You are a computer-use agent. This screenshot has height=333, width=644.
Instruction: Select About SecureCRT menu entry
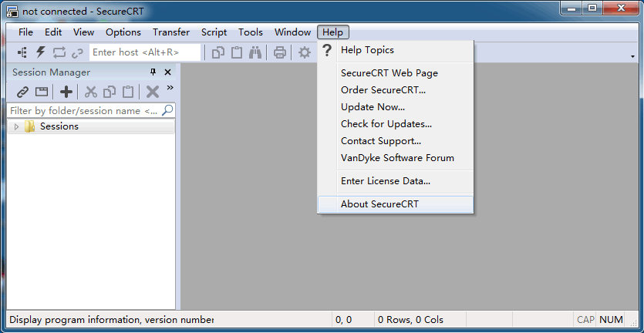click(396, 204)
